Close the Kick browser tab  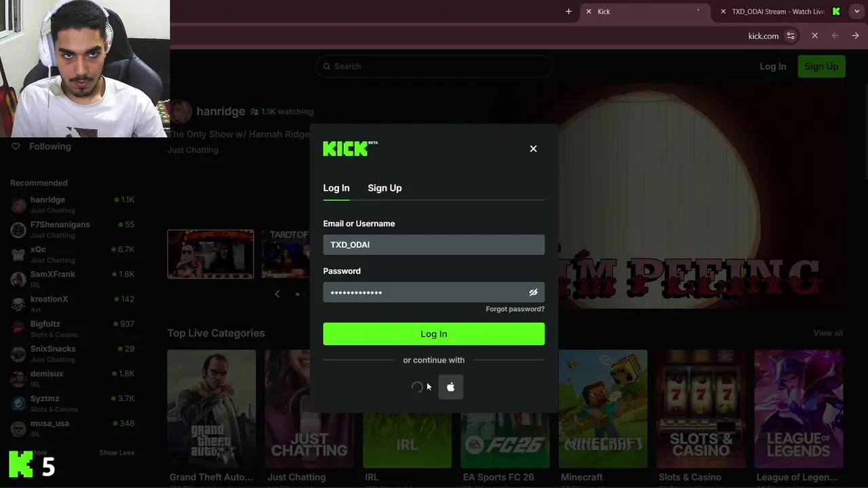tap(589, 12)
